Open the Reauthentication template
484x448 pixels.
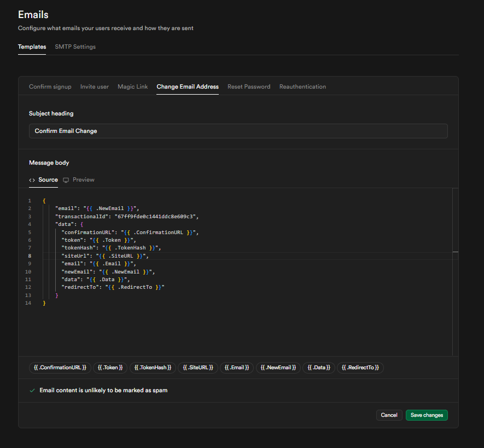pos(302,86)
